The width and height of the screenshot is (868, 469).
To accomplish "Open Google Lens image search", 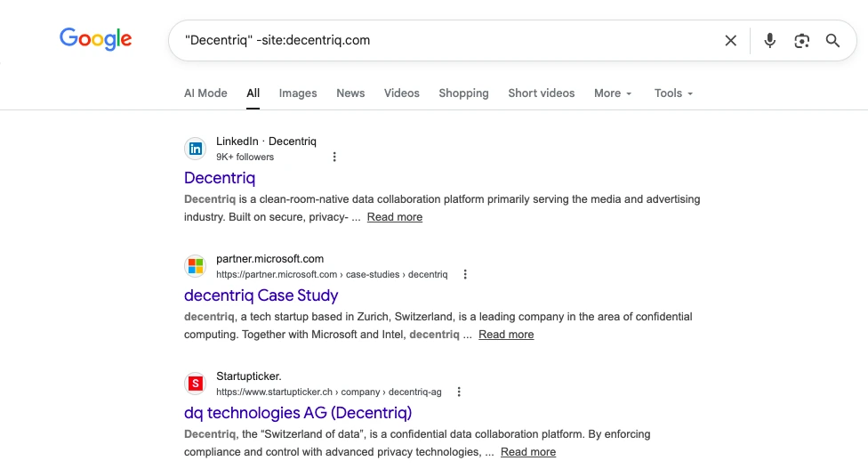I will (x=801, y=40).
